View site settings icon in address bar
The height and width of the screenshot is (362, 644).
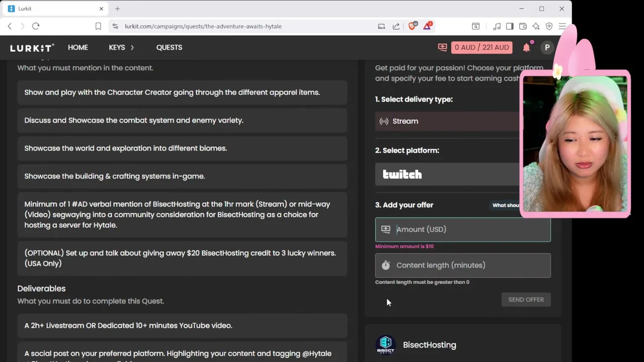pyautogui.click(x=115, y=26)
